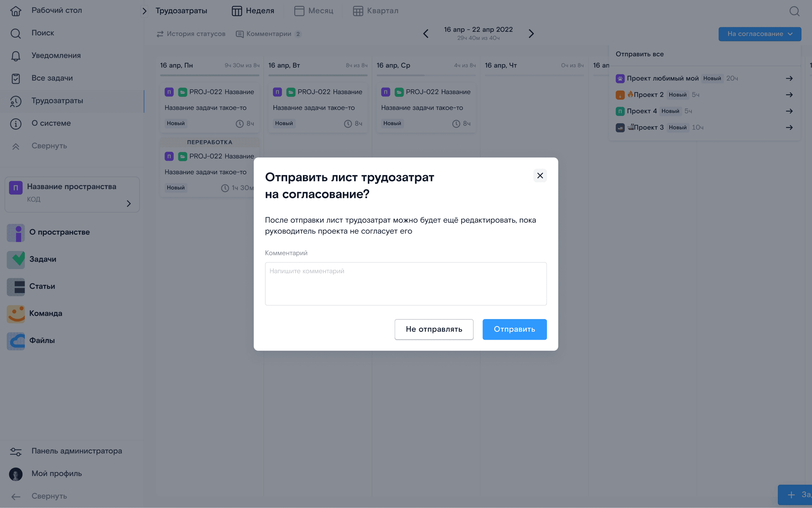Image resolution: width=812 pixels, height=508 pixels.
Task: Expand the Название пространства selector chevron
Action: tap(129, 204)
